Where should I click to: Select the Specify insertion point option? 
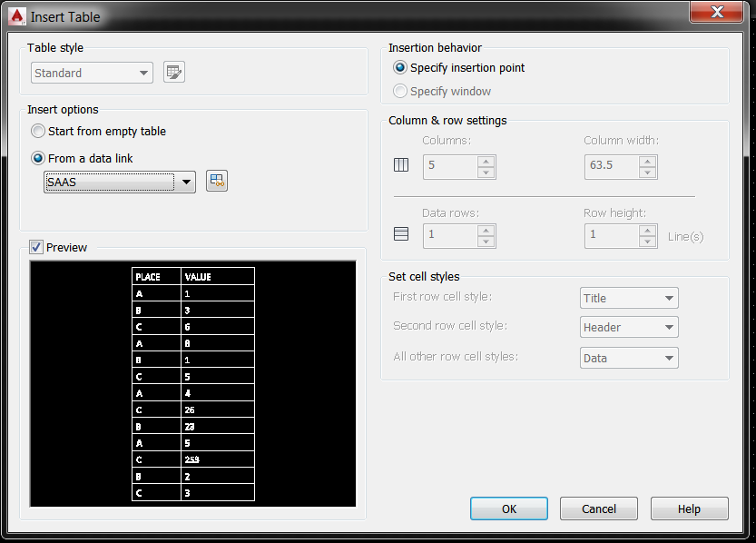tap(400, 68)
